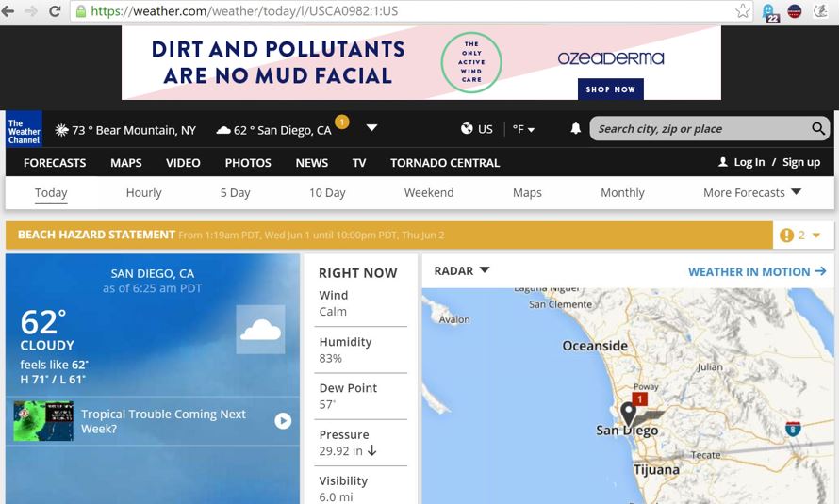
Task: Focus the search city, zip or place field
Action: pyautogui.click(x=701, y=129)
